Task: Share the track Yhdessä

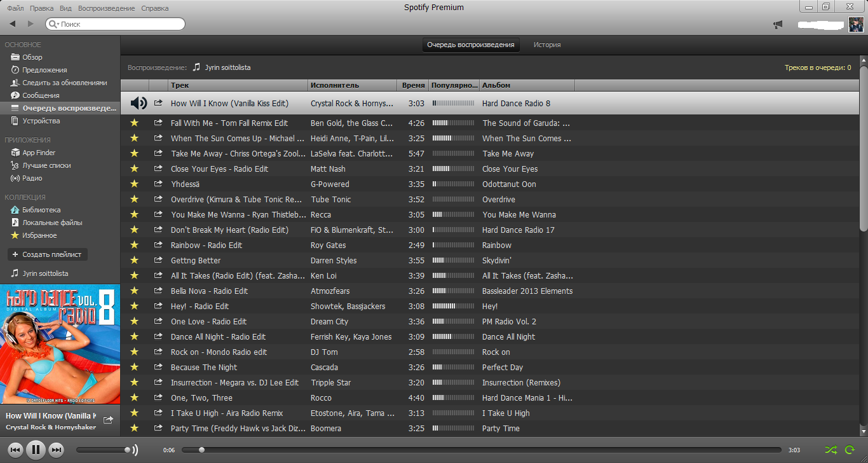Action: [x=158, y=184]
